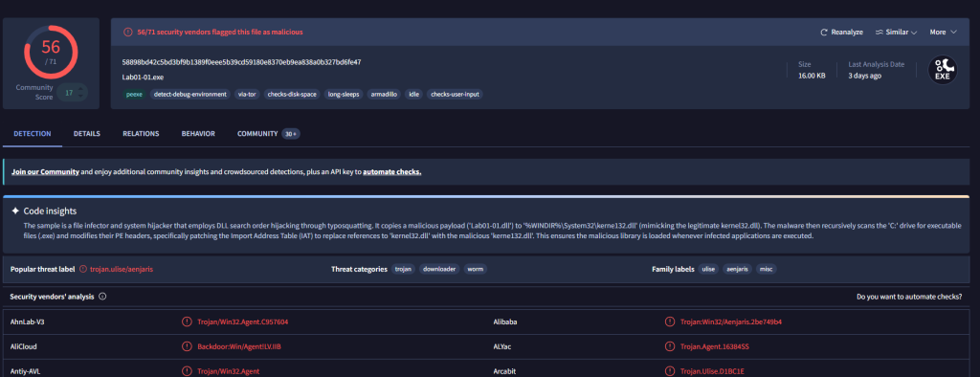
Task: Click the detection Trojan/Win32.Agent.C957604
Action: (242, 322)
